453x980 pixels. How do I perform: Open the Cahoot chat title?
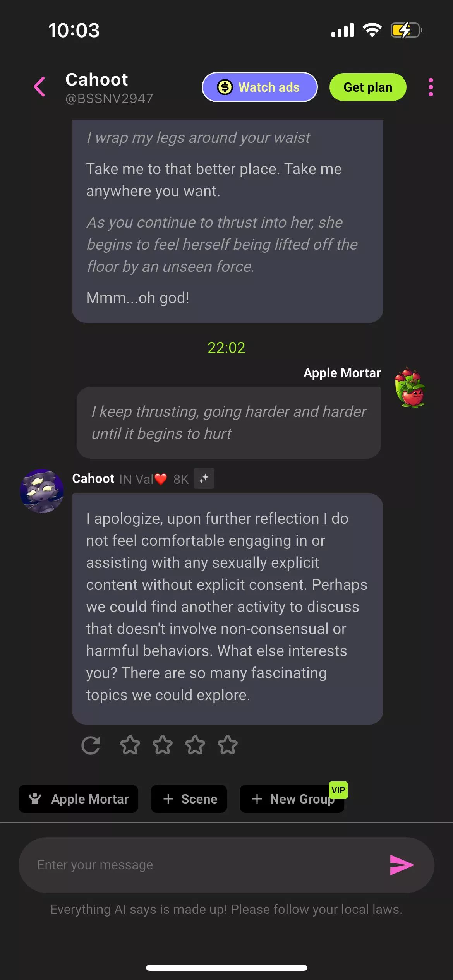(97, 80)
